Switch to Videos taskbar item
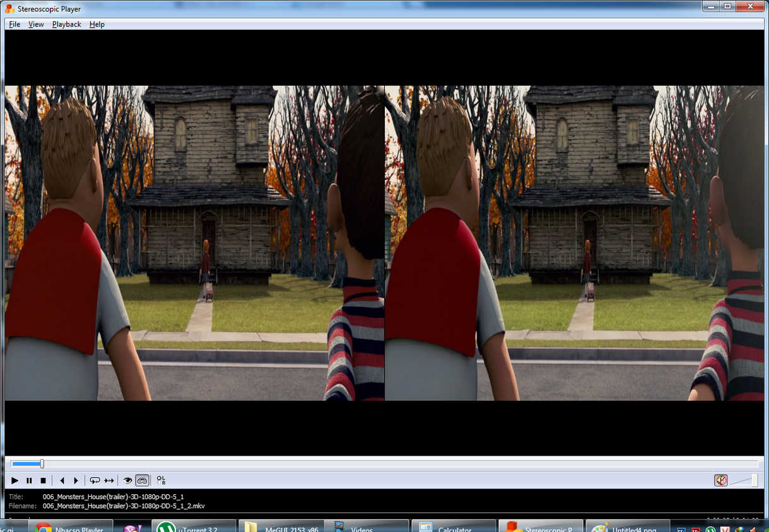Image resolution: width=769 pixels, height=532 pixels. tap(366, 526)
